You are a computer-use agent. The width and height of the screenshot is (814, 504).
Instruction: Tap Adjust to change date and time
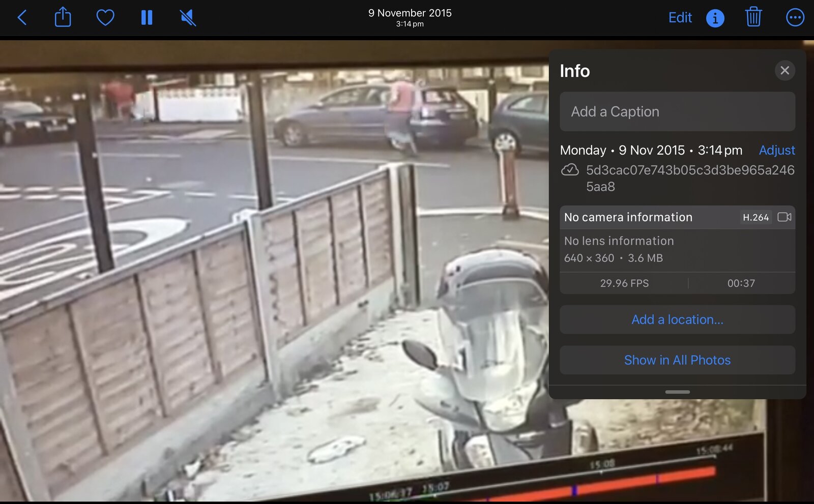(776, 150)
